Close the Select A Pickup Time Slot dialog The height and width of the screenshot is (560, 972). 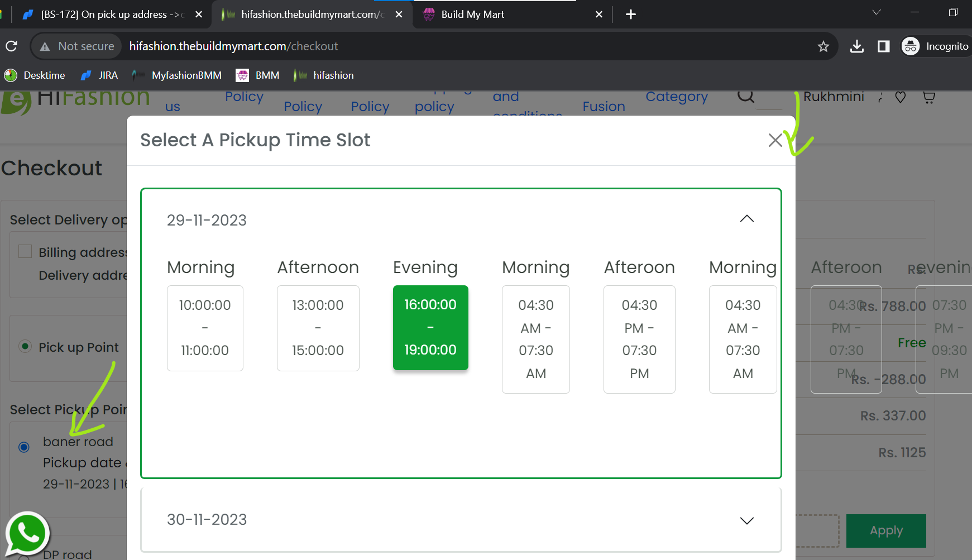775,140
